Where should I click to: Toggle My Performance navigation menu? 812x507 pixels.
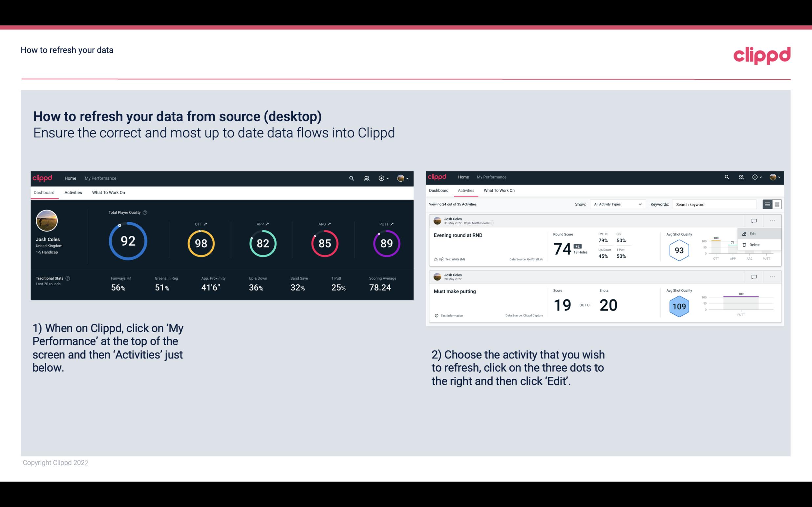(x=100, y=178)
